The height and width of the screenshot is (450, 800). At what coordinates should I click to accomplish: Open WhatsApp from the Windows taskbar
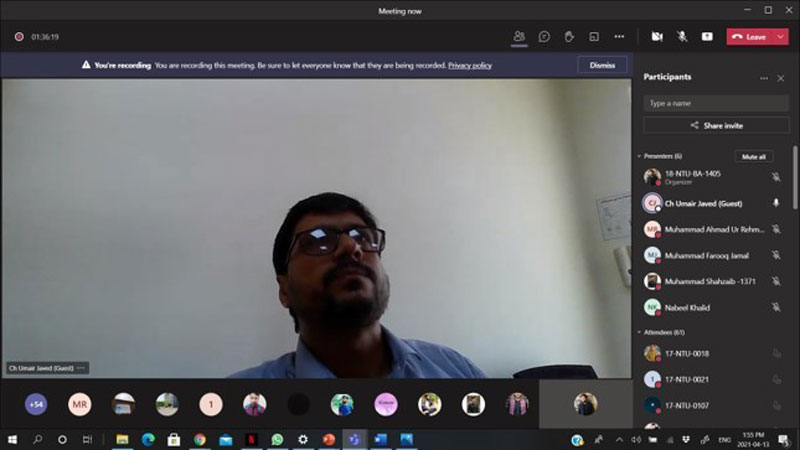277,439
